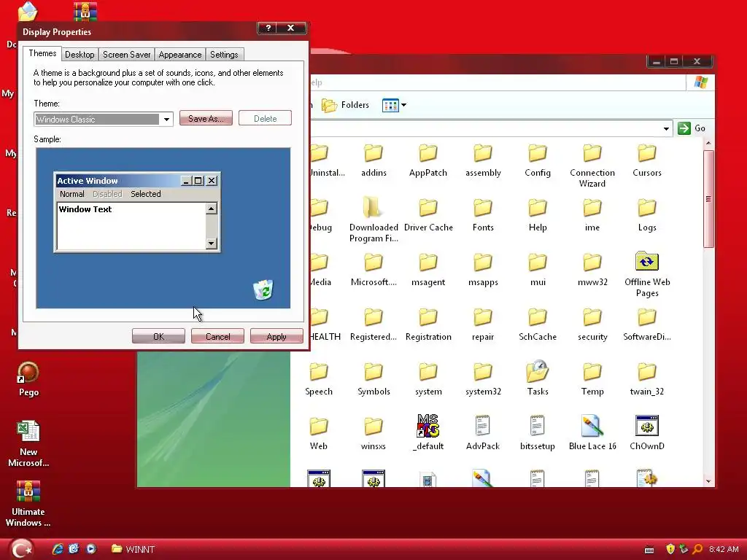Select the Help folder
This screenshot has height=560, width=747.
click(538, 215)
